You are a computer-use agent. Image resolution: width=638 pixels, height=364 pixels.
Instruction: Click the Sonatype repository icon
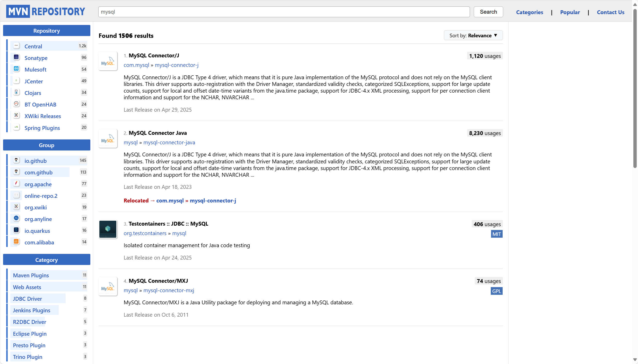click(16, 57)
